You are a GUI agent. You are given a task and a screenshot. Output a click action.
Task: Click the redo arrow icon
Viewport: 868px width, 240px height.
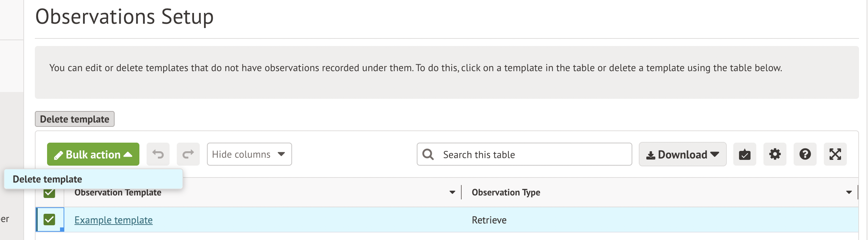pos(188,154)
